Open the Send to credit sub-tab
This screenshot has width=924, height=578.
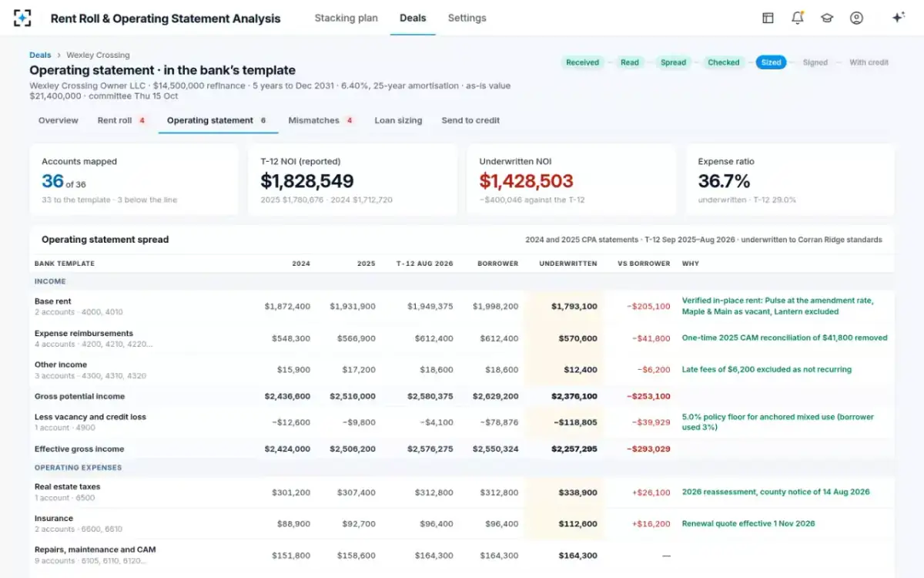[x=470, y=120]
